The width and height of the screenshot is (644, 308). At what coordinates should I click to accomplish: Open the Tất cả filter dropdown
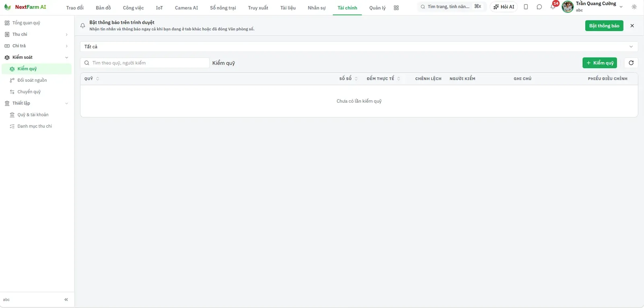(x=359, y=47)
